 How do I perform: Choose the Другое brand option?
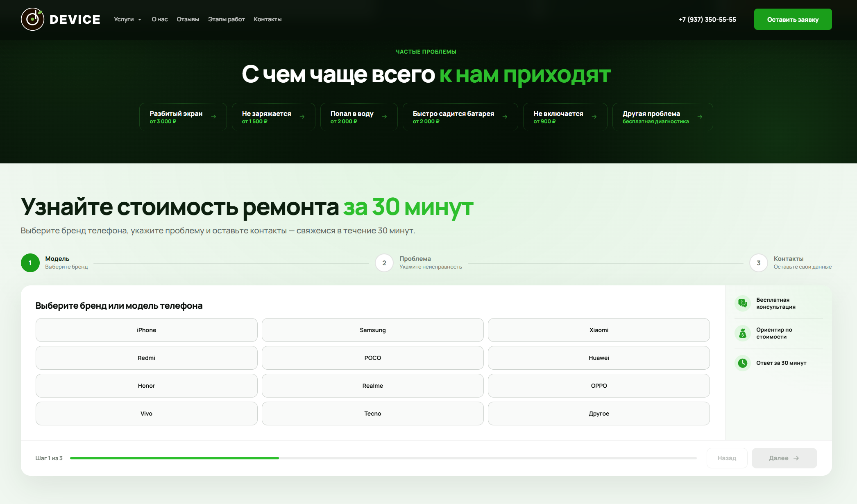(x=599, y=414)
